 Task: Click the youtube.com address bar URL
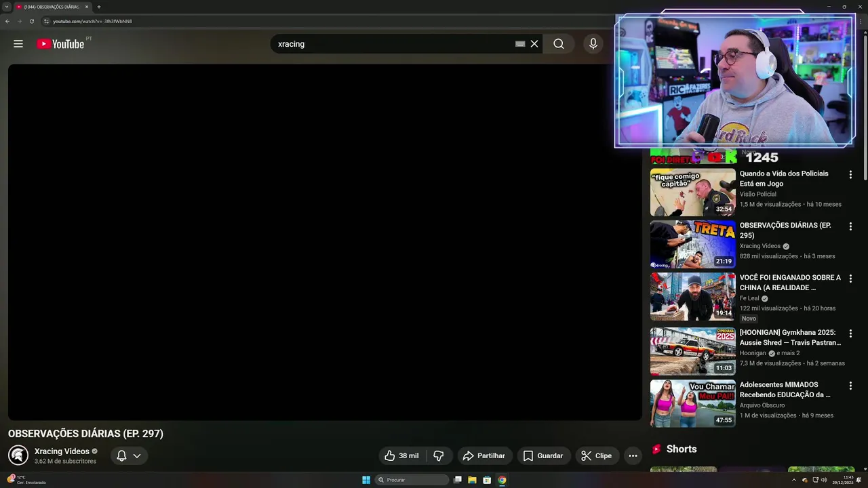point(92,21)
